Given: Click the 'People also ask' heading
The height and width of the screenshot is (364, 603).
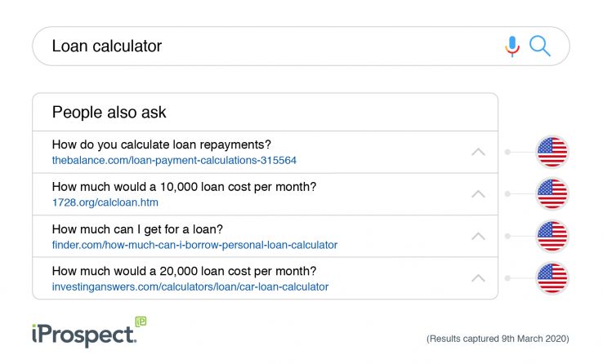Looking at the screenshot, I should pos(109,113).
